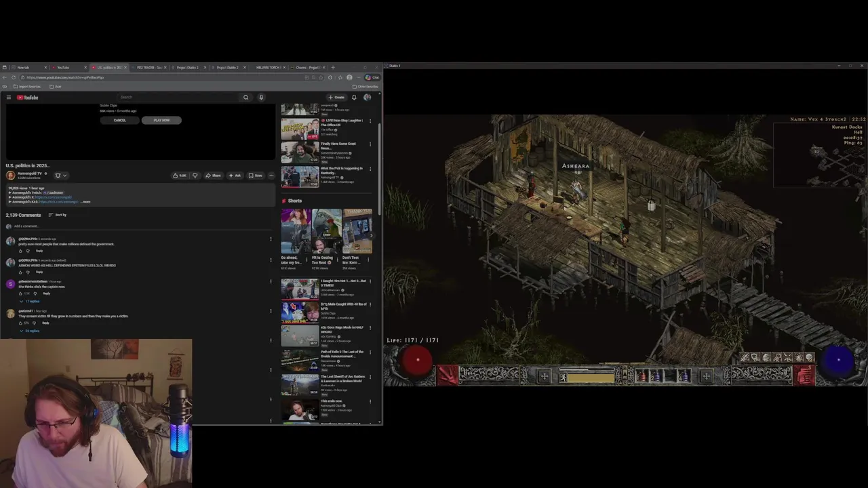Open the YouTube hamburger guide menu
868x488 pixels.
(x=8, y=98)
